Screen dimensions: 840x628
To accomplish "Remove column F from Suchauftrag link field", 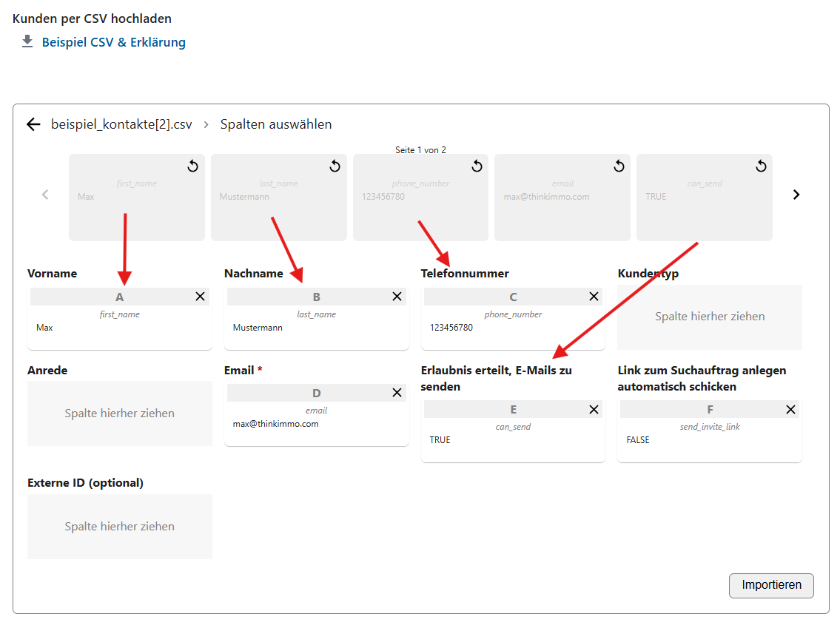I will pyautogui.click(x=791, y=409).
